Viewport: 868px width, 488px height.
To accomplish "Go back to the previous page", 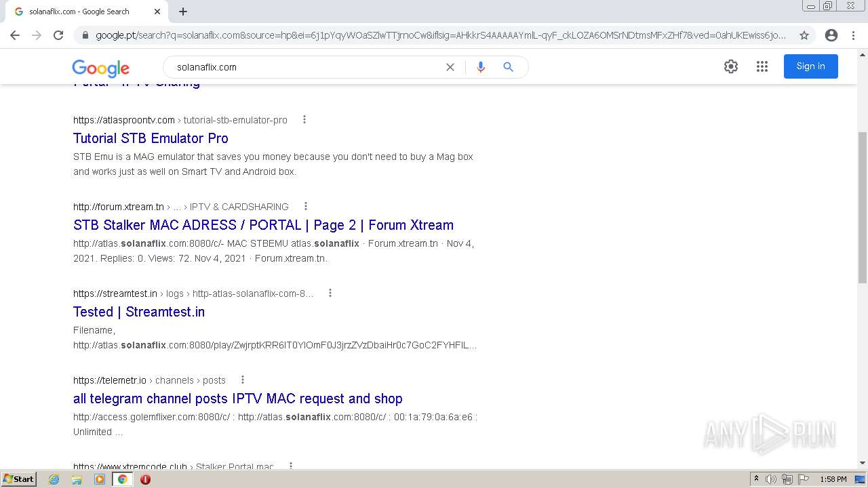I will (x=15, y=35).
